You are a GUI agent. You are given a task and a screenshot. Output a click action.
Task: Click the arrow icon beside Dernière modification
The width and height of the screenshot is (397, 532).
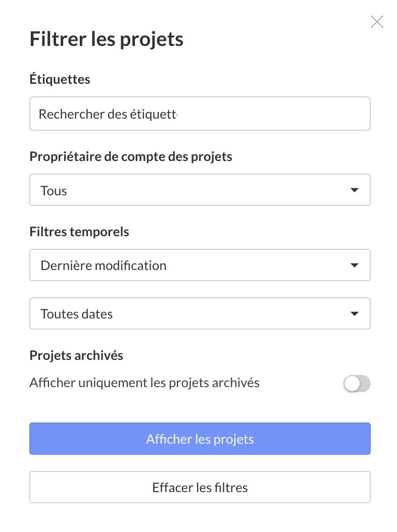pos(355,265)
